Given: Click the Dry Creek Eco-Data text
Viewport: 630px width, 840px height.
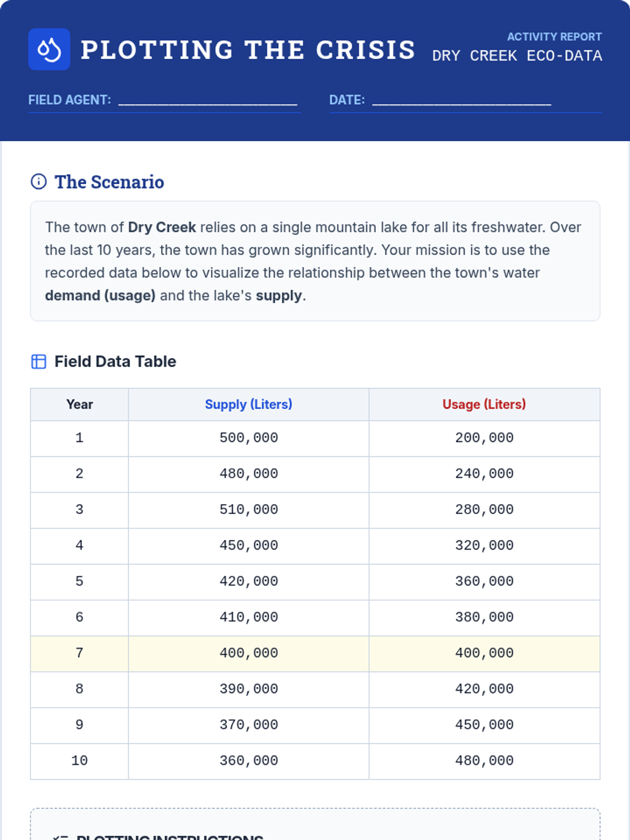Looking at the screenshot, I should 517,56.
